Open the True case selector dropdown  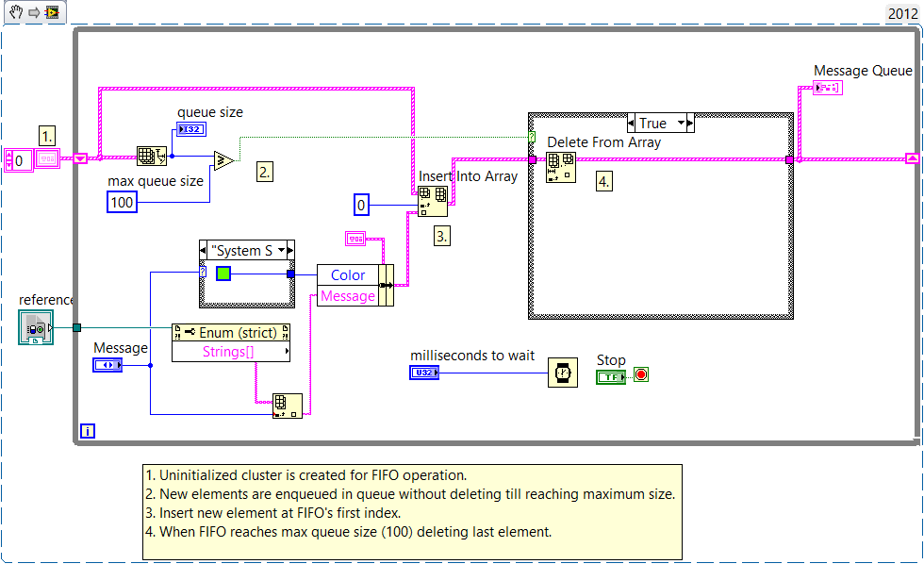[682, 124]
